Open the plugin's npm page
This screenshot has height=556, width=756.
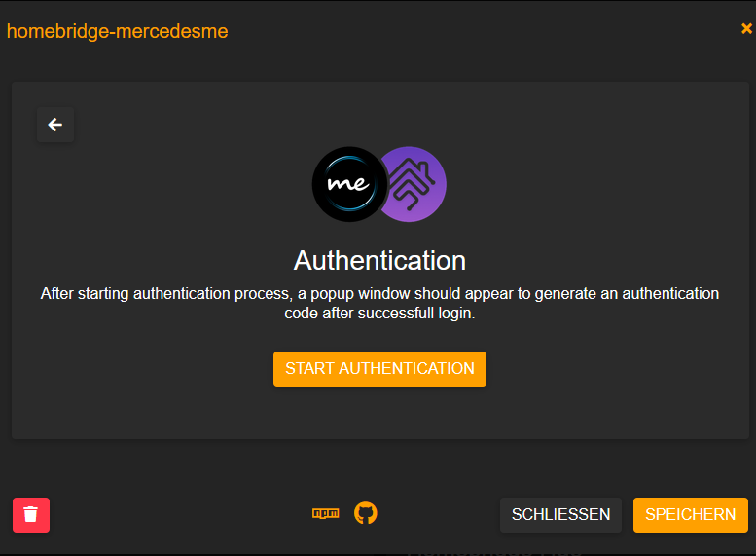[325, 513]
